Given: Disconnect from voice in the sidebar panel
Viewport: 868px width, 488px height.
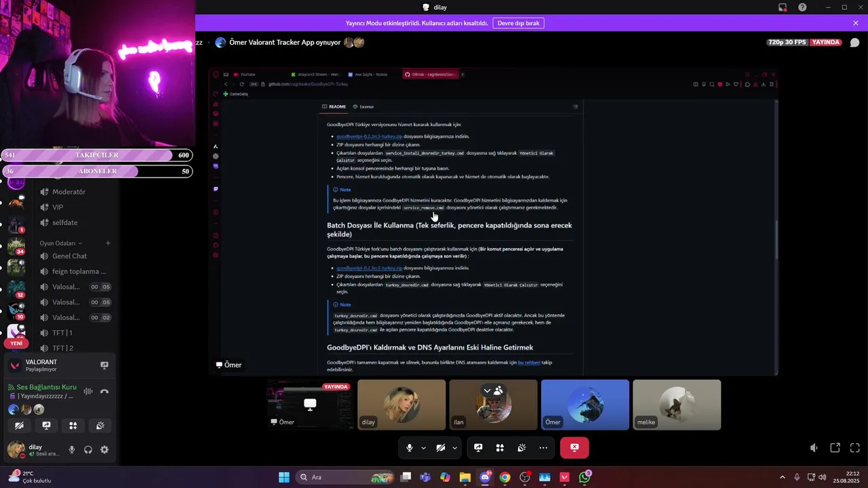Looking at the screenshot, I should click(104, 391).
